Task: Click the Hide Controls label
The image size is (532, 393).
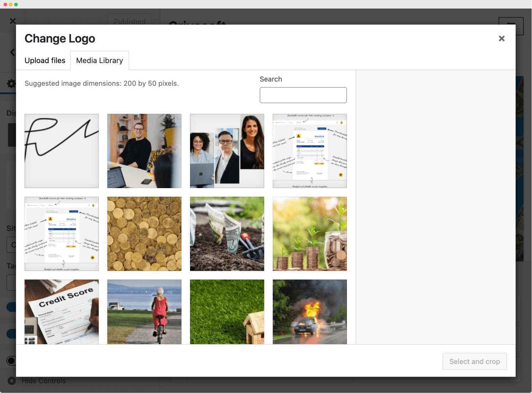Action: (x=44, y=381)
